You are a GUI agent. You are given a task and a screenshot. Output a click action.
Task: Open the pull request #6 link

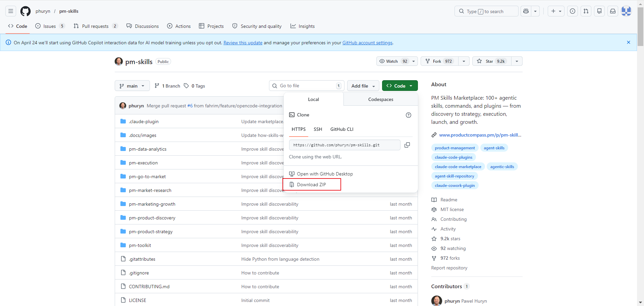tap(190, 106)
